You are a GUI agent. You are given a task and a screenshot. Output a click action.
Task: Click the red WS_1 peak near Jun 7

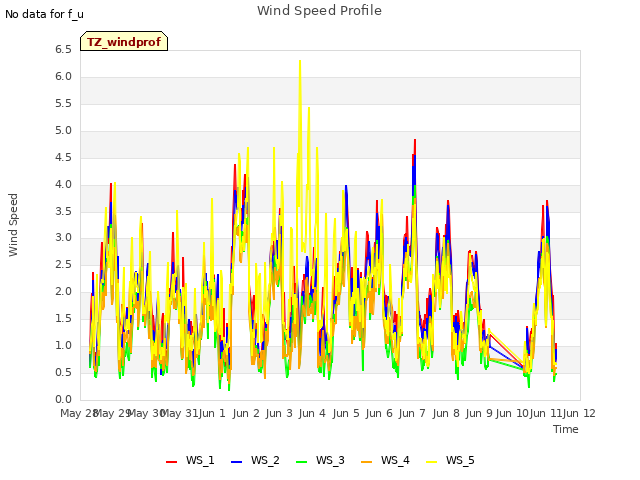point(415,140)
